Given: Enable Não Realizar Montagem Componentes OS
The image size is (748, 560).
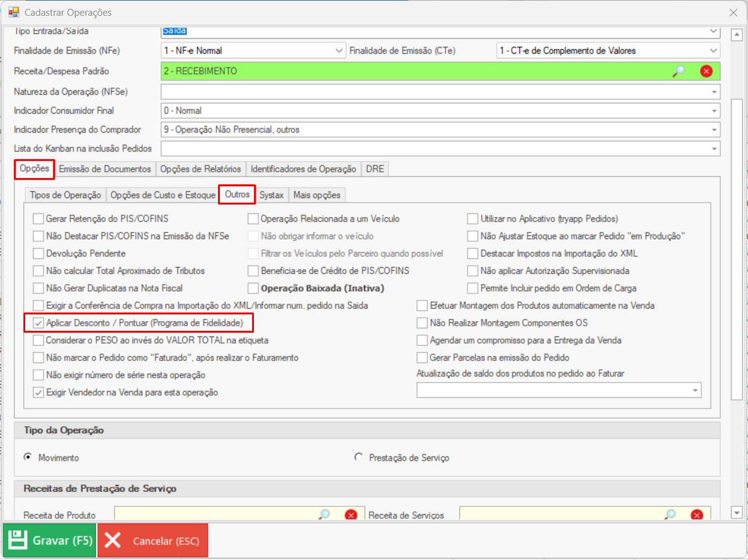Looking at the screenshot, I should pos(422,323).
